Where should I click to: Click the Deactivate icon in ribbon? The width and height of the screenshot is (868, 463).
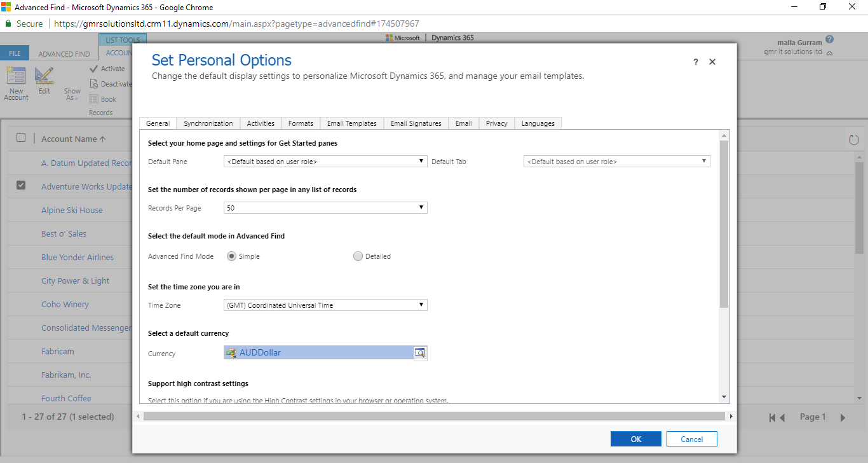[93, 84]
